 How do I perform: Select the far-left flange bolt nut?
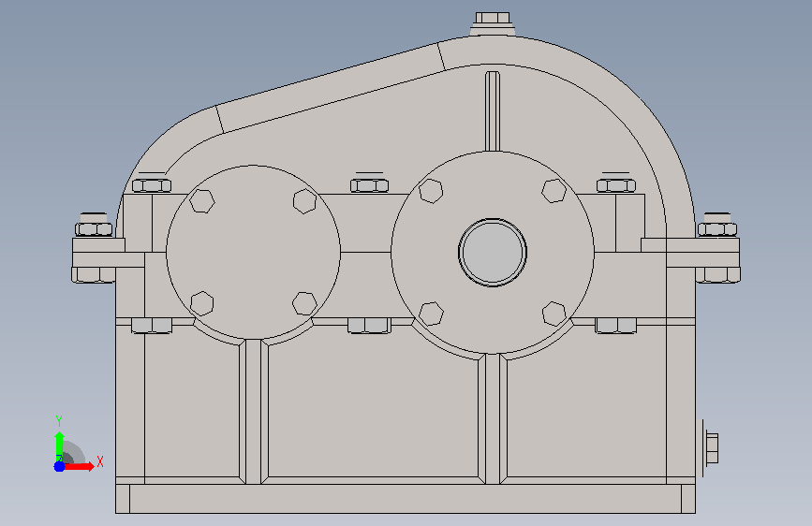pos(94,228)
